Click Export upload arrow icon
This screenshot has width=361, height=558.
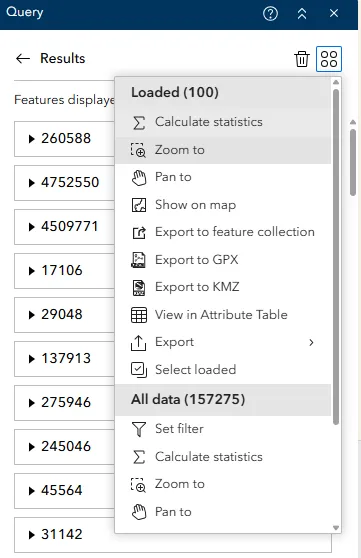(x=138, y=343)
